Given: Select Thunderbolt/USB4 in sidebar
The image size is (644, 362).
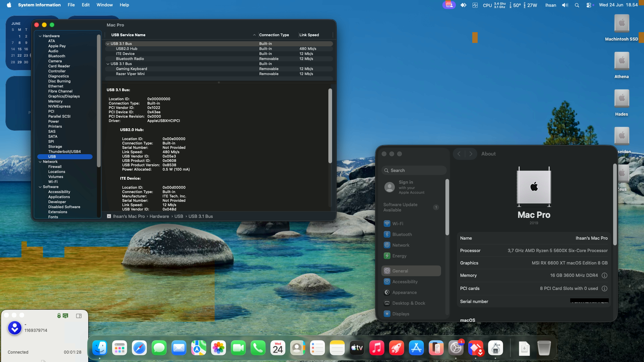Looking at the screenshot, I should pos(64,152).
